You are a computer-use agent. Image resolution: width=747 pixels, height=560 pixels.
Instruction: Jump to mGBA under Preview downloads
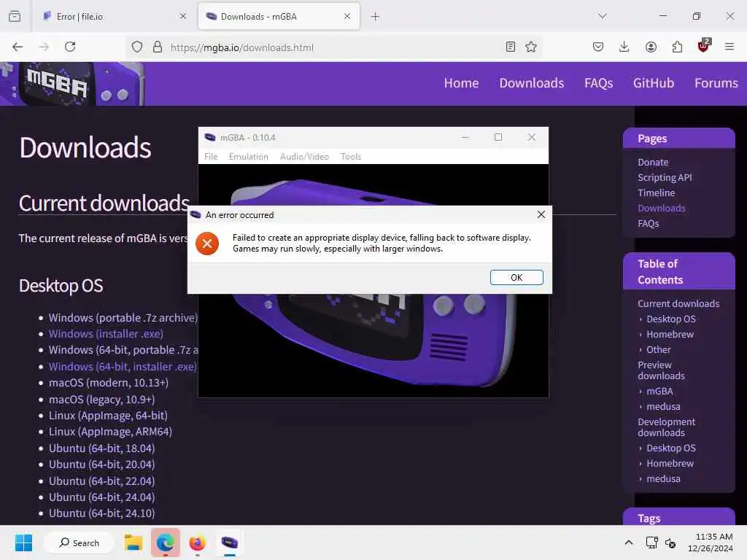click(x=659, y=391)
